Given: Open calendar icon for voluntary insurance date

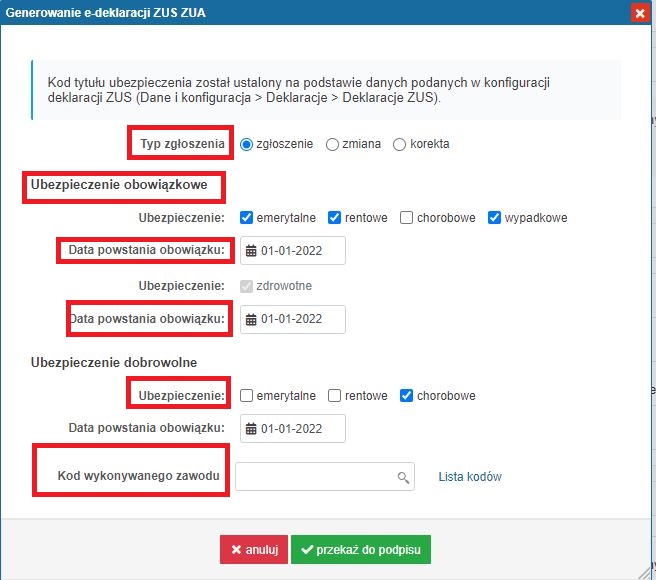Looking at the screenshot, I should pos(251,429).
